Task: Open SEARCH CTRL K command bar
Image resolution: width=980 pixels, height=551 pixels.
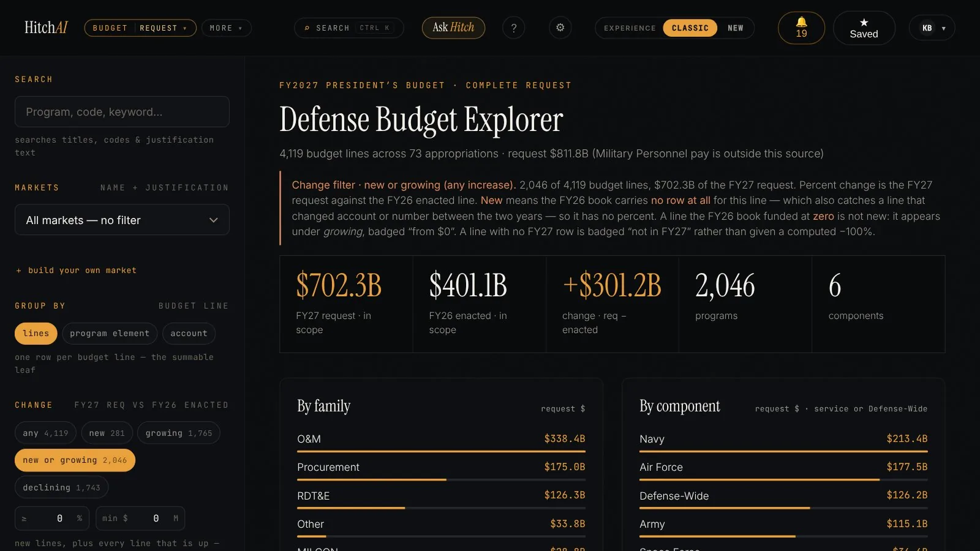Action: coord(349,28)
